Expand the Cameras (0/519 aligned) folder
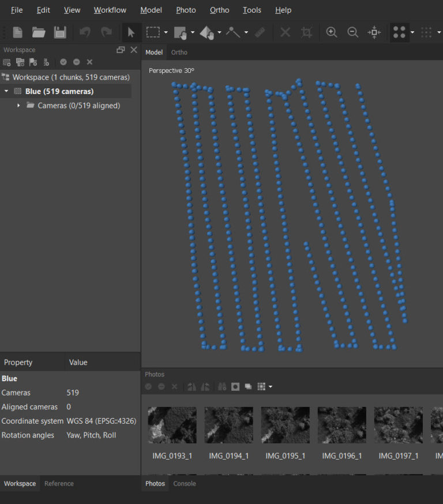The height and width of the screenshot is (504, 443). pyautogui.click(x=18, y=106)
